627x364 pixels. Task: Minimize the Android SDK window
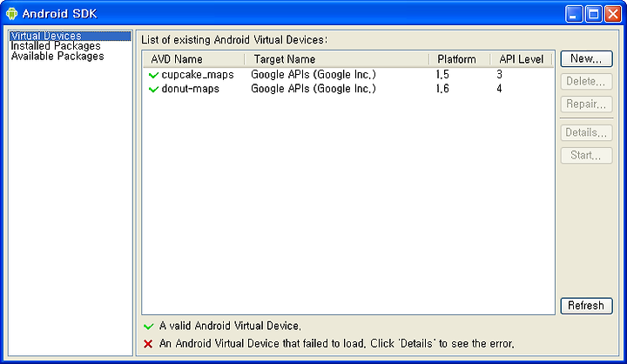pos(574,14)
